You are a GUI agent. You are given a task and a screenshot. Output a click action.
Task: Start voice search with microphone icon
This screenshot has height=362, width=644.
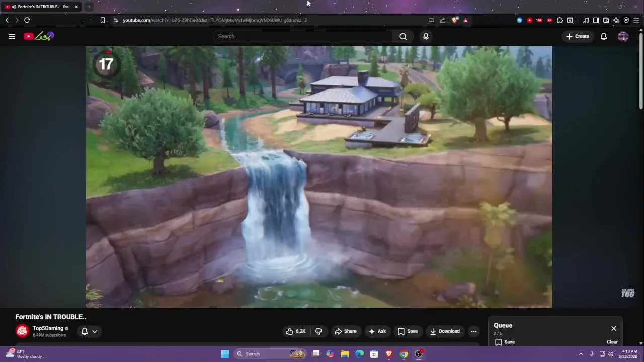(426, 36)
